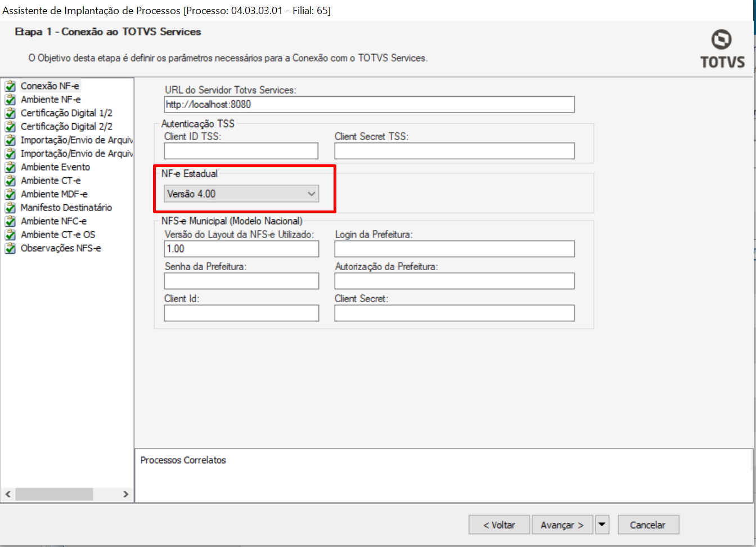Select the Ambiente NF-e step
This screenshot has width=756, height=547.
(x=51, y=100)
